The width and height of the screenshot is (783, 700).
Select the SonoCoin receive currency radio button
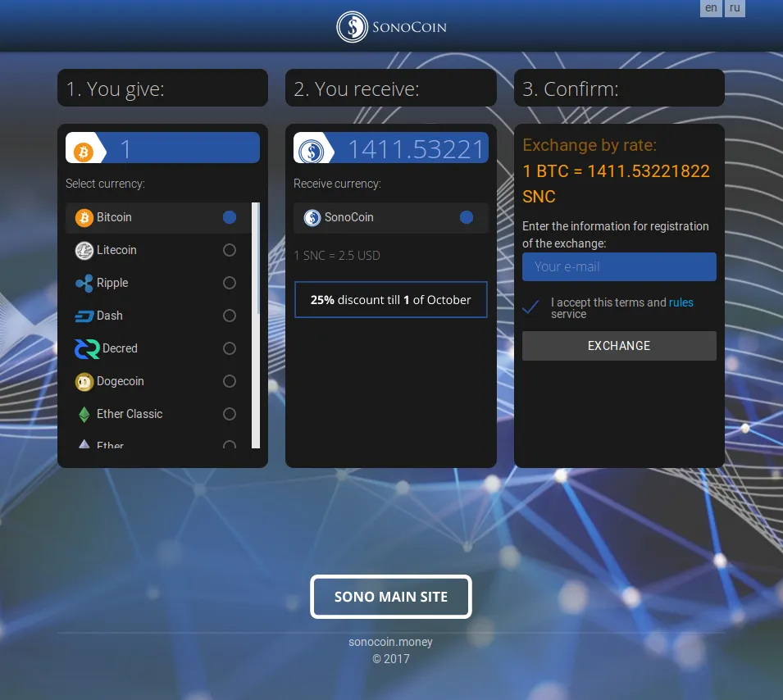pos(467,217)
